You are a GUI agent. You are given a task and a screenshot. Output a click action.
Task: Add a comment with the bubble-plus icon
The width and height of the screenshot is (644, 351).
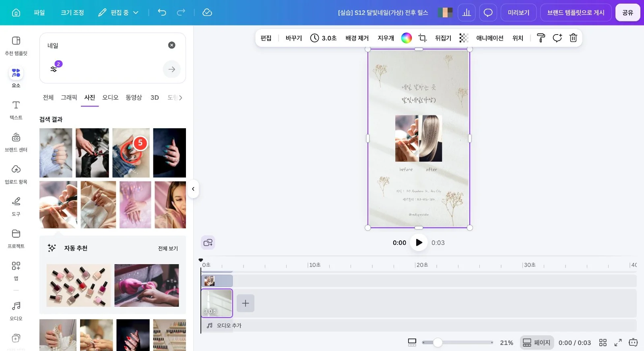(x=557, y=38)
